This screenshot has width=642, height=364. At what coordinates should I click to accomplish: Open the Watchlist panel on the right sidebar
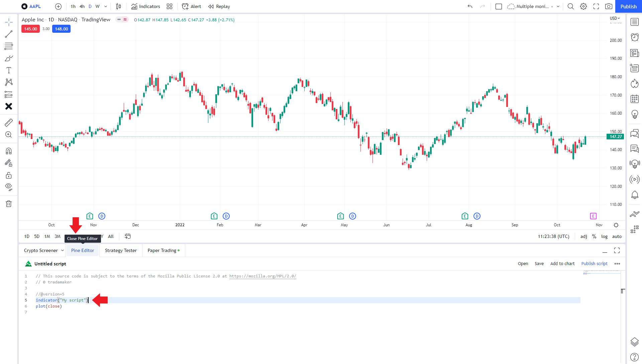(x=634, y=22)
